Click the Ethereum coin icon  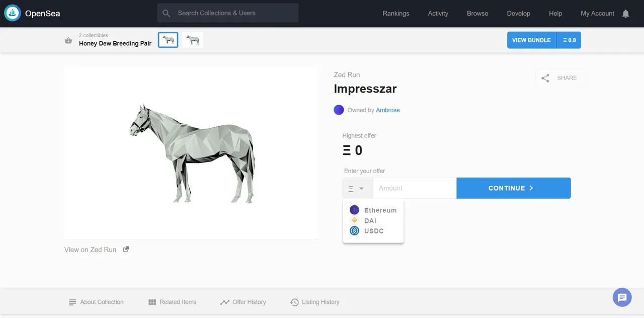tap(354, 210)
